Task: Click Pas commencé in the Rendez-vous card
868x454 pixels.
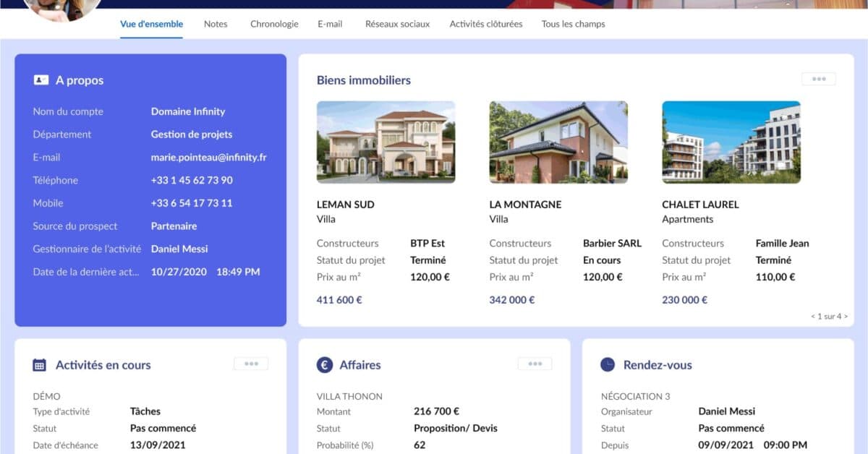Action: (x=731, y=428)
